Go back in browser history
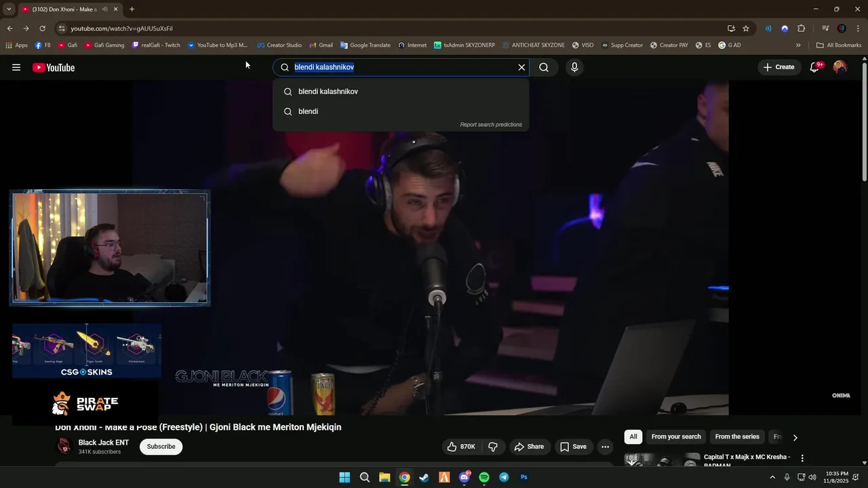868x488 pixels. point(10,28)
